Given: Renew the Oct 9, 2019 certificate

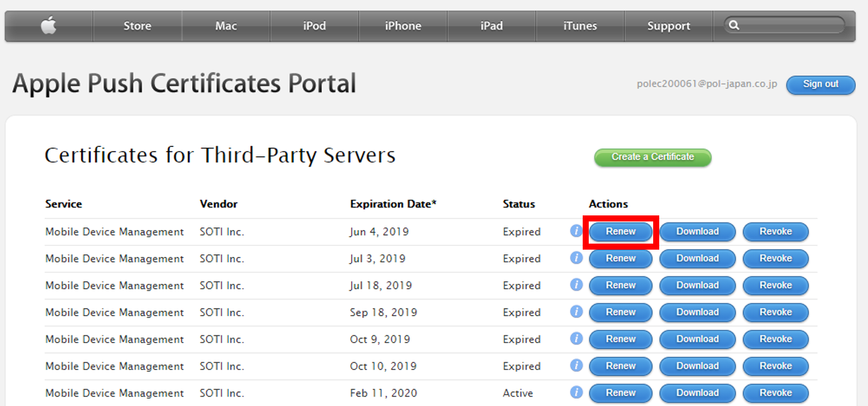Looking at the screenshot, I should point(621,339).
